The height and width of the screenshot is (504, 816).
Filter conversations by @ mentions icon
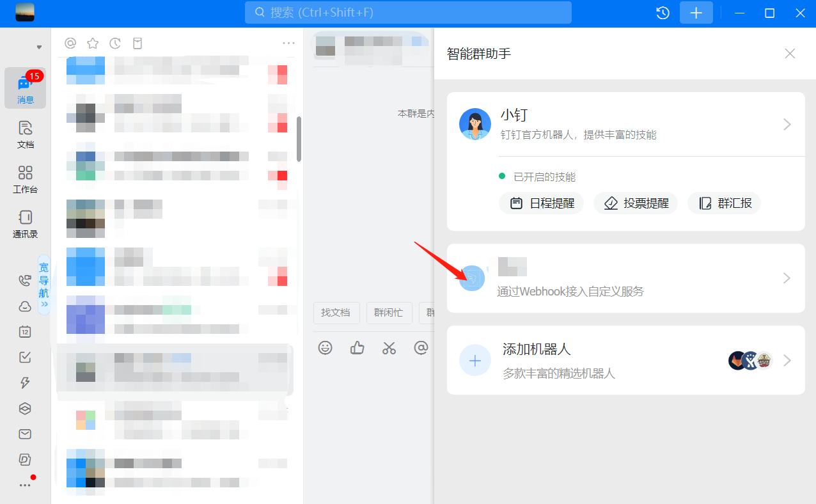pos(70,43)
